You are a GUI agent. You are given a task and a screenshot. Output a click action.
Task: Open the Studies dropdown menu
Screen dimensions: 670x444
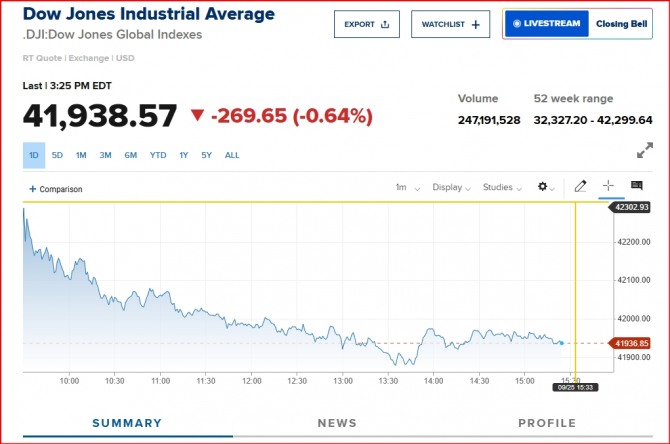pos(502,187)
